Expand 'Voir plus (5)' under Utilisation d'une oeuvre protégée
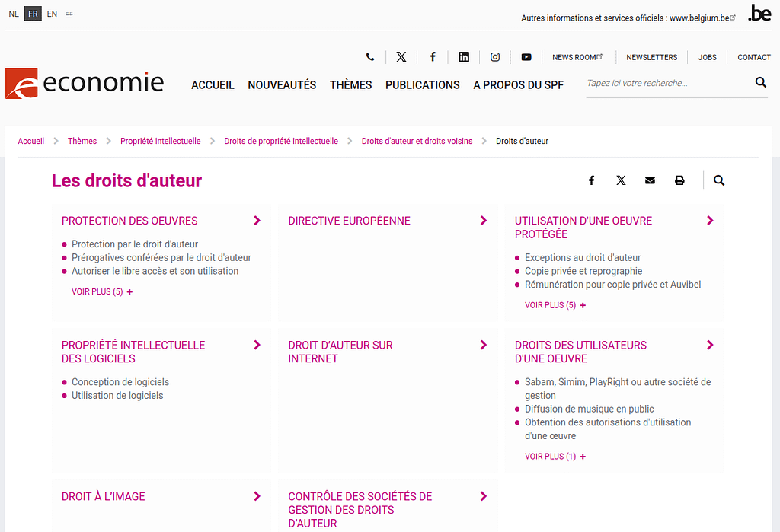The width and height of the screenshot is (780, 532). tap(555, 305)
